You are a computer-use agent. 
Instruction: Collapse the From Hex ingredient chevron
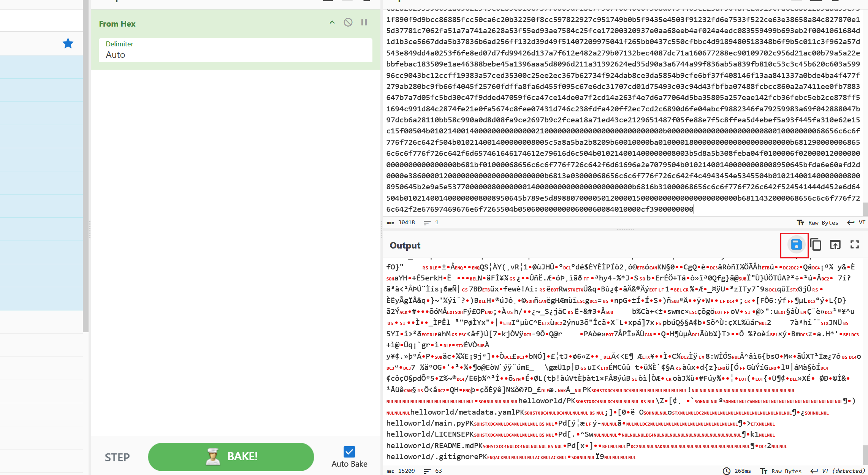click(332, 22)
